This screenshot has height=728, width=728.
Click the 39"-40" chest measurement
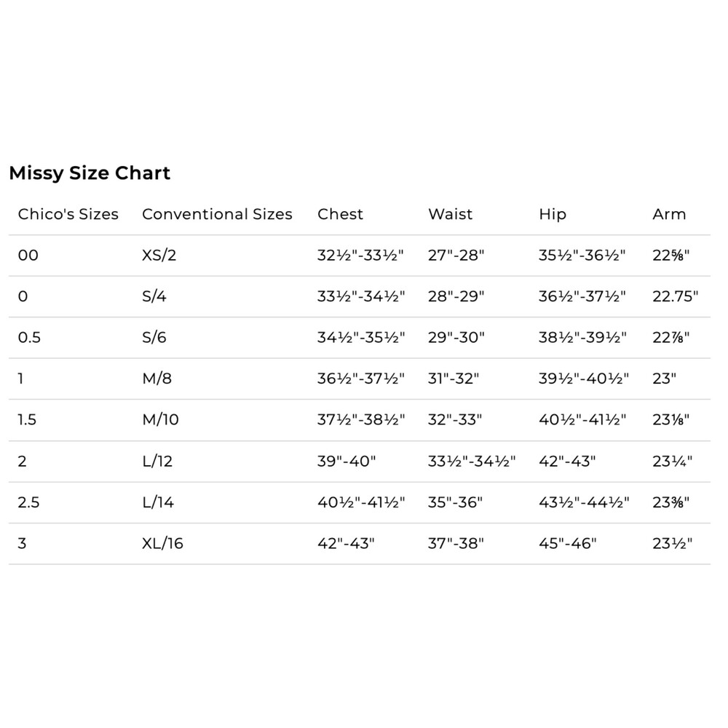coord(347,461)
